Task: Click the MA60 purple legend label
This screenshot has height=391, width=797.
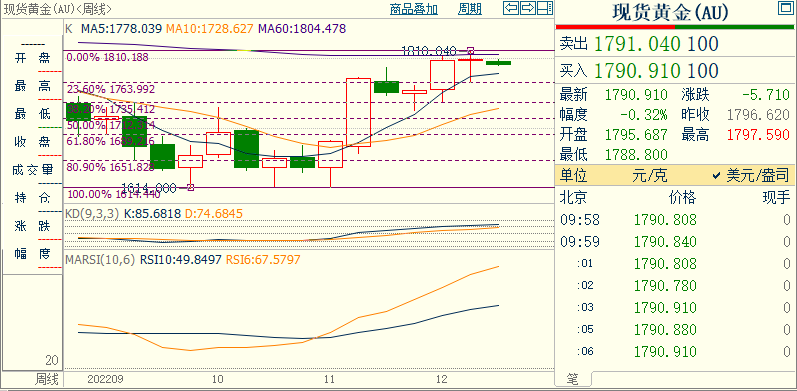Action: pos(302,28)
